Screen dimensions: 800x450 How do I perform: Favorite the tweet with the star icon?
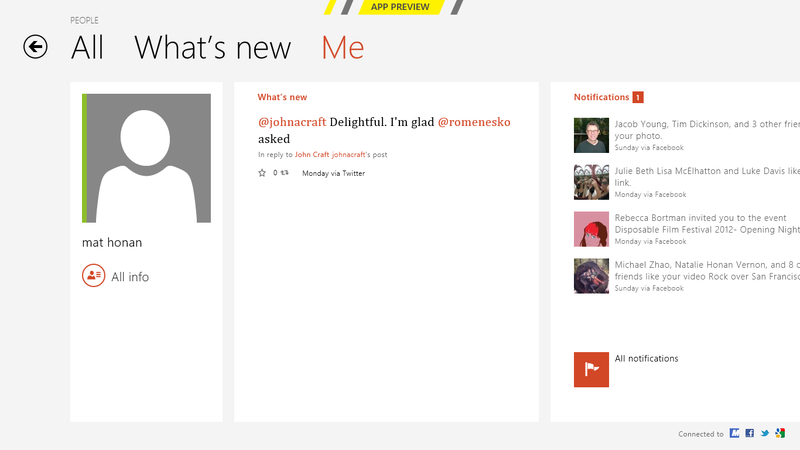pyautogui.click(x=262, y=173)
